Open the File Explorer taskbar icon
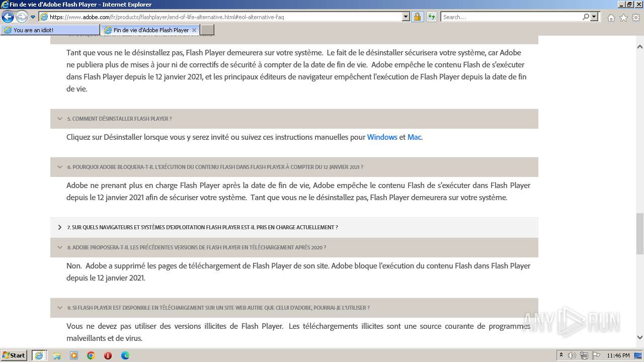Image resolution: width=644 pixels, height=362 pixels. (x=57, y=355)
